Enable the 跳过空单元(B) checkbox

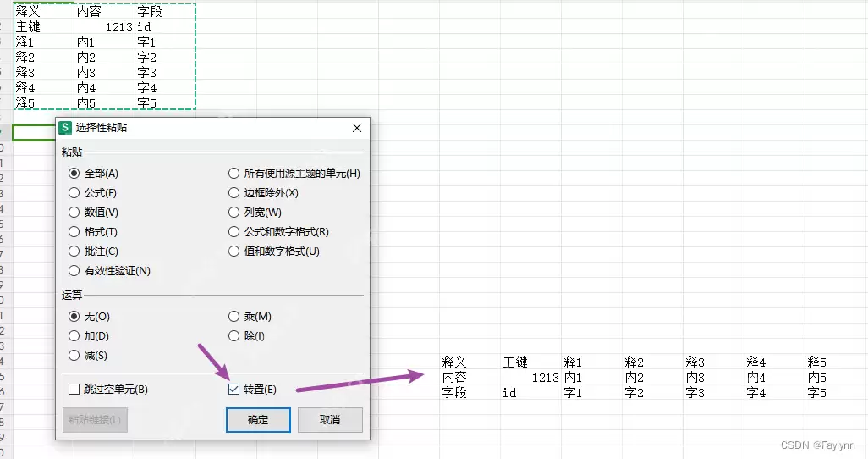coord(108,390)
